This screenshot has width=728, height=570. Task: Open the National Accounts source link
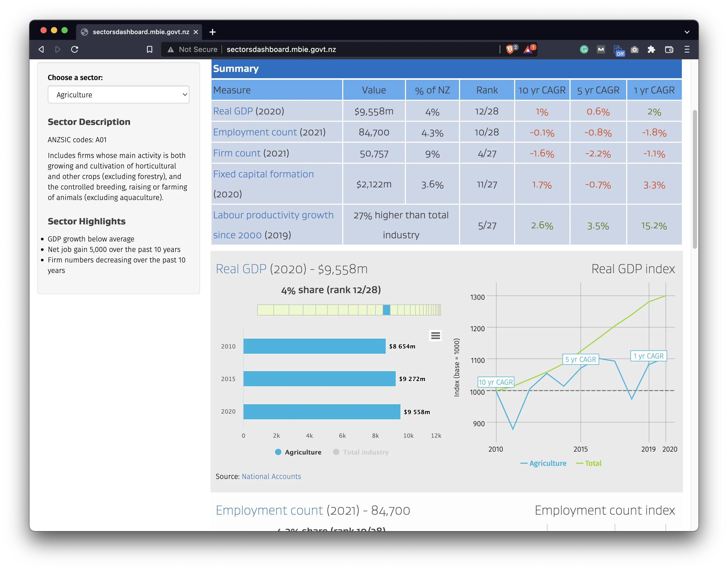point(271,477)
